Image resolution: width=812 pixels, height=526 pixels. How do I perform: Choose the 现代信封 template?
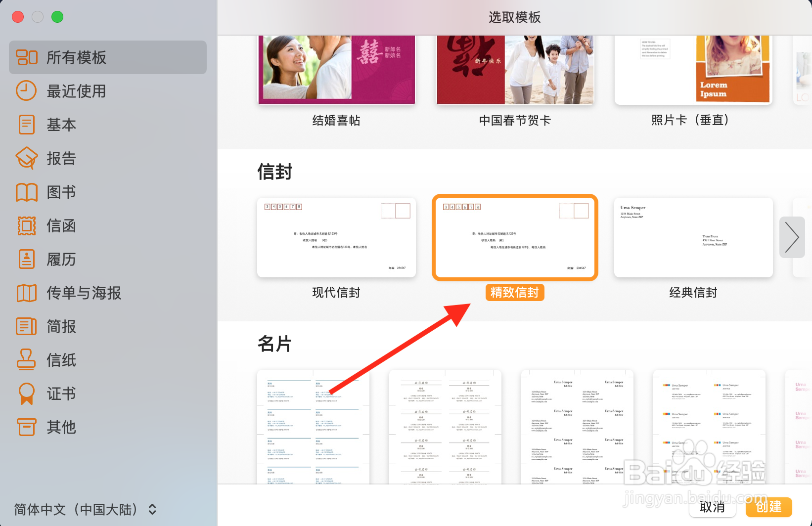point(336,238)
